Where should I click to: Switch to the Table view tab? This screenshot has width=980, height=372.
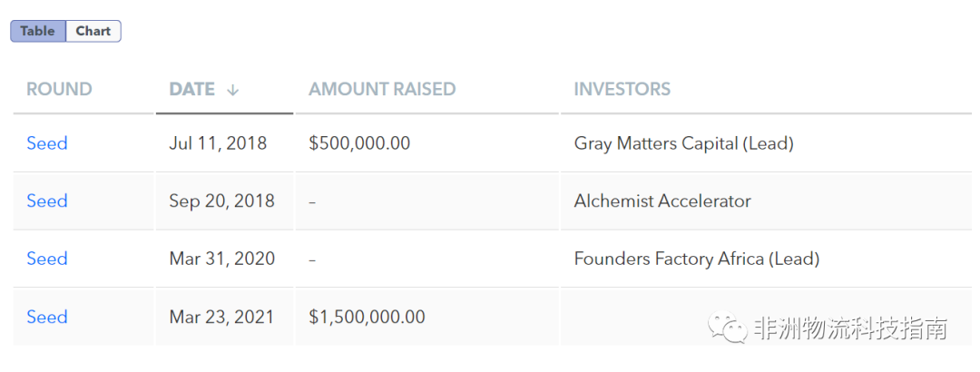coord(38,31)
